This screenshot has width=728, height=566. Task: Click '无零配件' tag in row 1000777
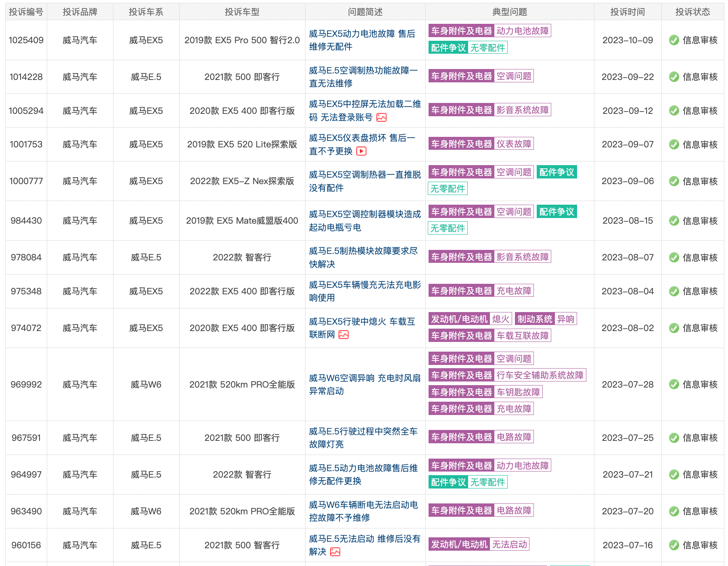448,189
